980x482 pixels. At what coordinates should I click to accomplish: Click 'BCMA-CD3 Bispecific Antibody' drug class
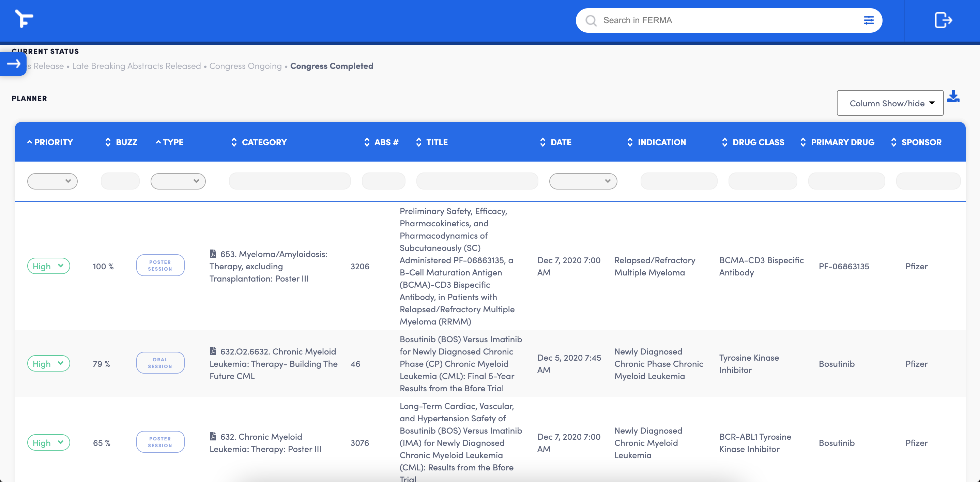click(761, 266)
